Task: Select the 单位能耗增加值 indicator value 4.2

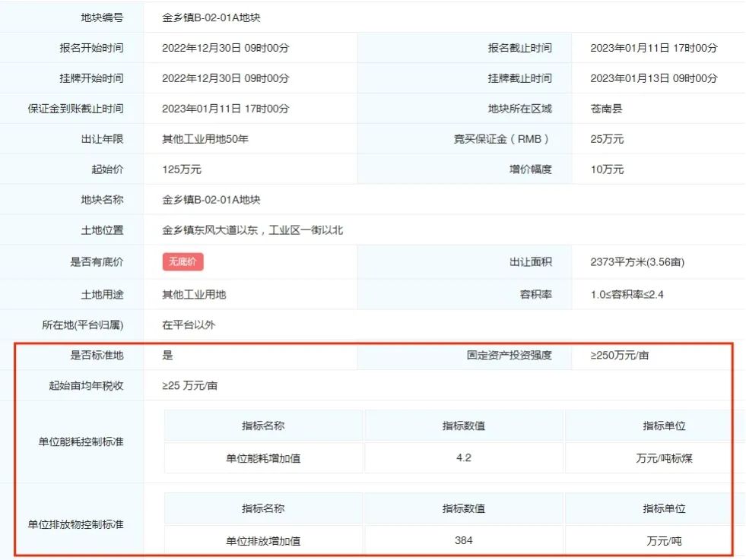Action: (464, 457)
